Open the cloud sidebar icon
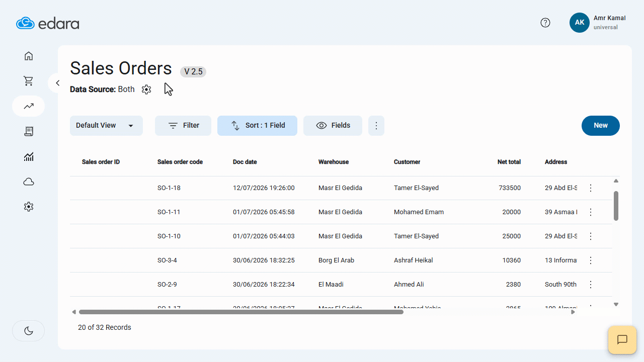The width and height of the screenshot is (644, 362). point(29,182)
